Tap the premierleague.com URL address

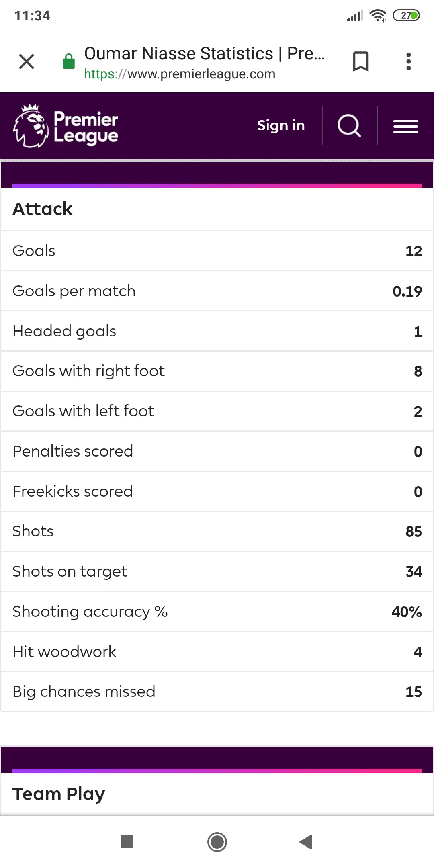tap(180, 74)
